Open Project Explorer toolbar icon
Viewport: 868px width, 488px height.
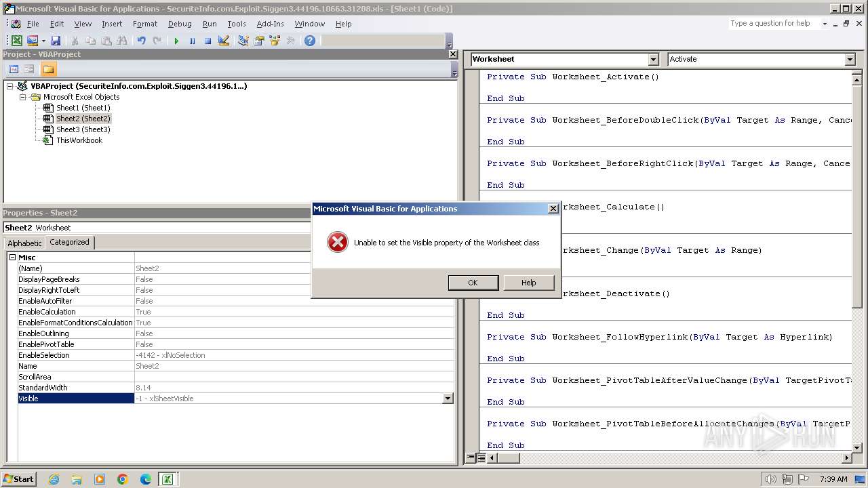pos(243,41)
